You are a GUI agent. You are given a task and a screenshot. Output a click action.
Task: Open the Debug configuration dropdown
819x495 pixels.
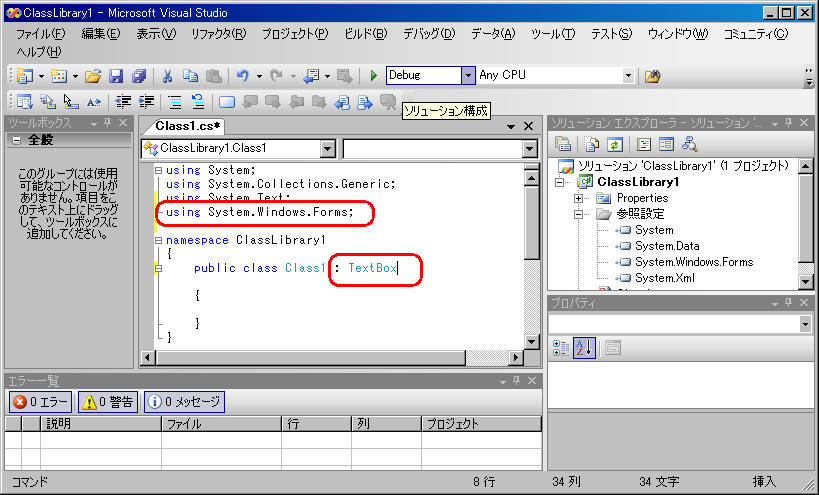click(468, 75)
